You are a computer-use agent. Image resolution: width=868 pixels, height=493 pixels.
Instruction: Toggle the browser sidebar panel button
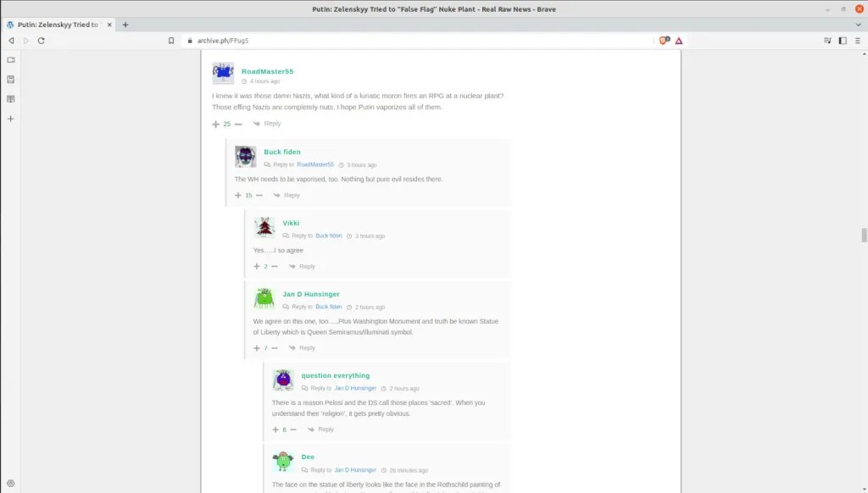click(x=843, y=41)
